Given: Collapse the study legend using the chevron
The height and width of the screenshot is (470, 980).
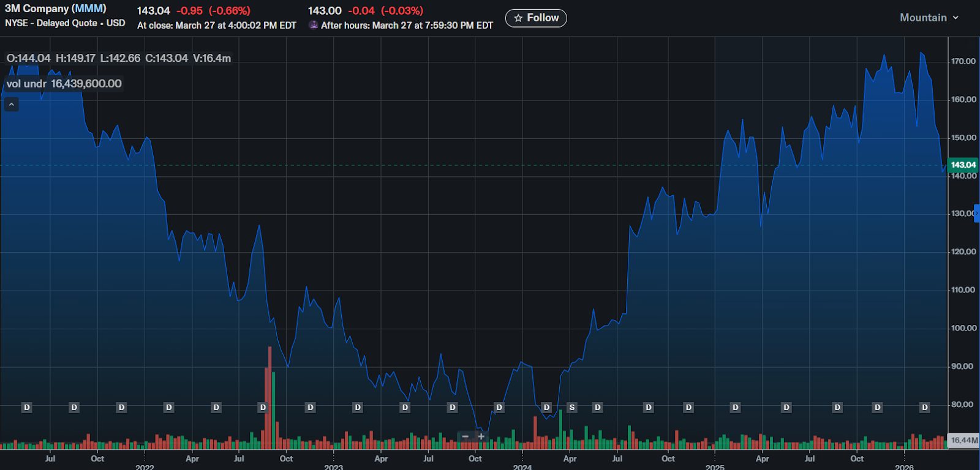Looking at the screenshot, I should [x=11, y=105].
